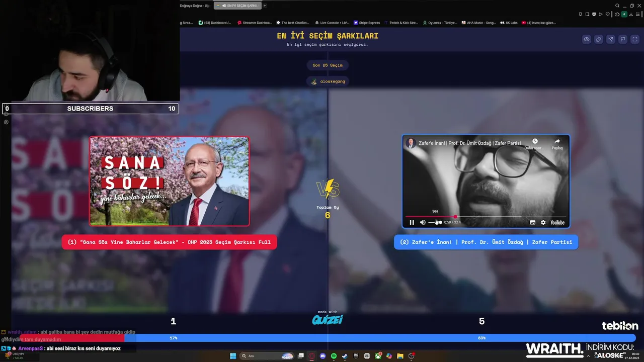The image size is (644, 362).
Task: Toggle fullscreen on the quiz header
Action: pos(634,39)
